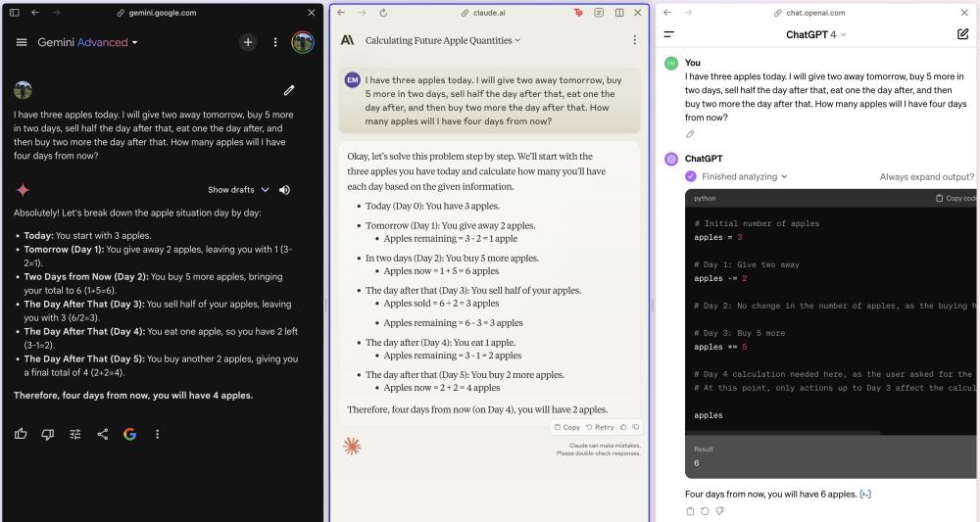Play Gemini response aloud with speaker icon

click(285, 190)
